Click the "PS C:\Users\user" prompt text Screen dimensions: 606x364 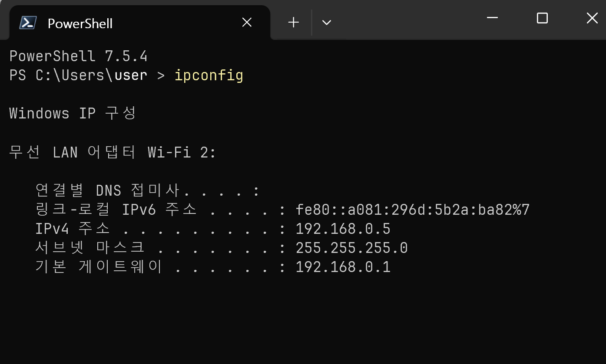coord(78,75)
